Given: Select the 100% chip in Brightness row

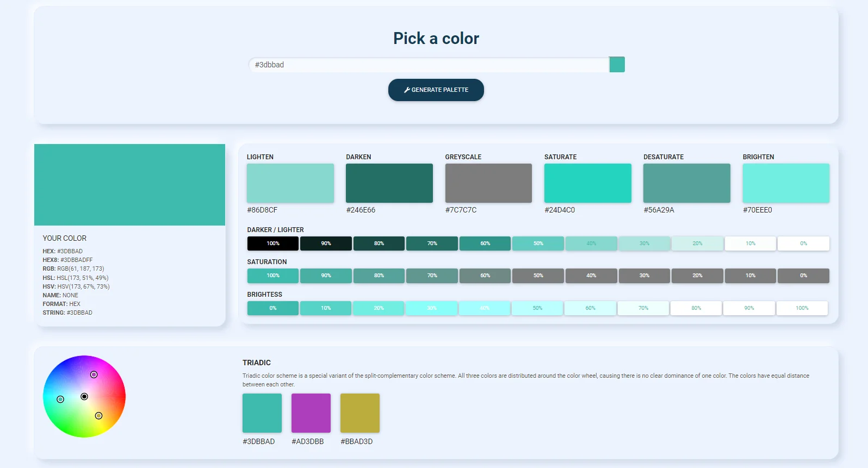Looking at the screenshot, I should [802, 308].
